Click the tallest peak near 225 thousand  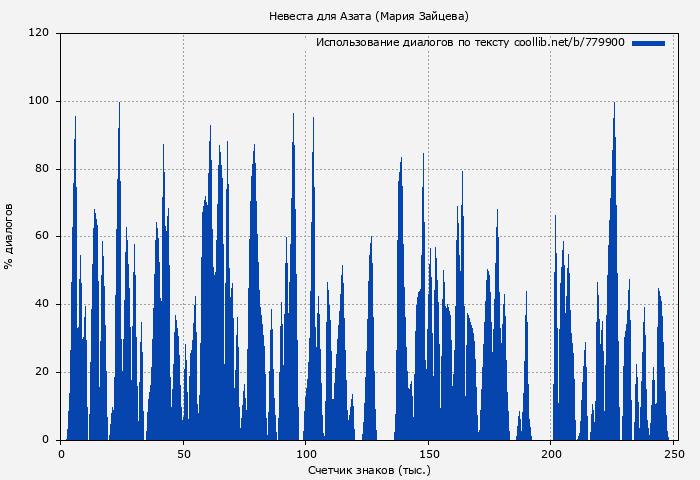pos(614,110)
